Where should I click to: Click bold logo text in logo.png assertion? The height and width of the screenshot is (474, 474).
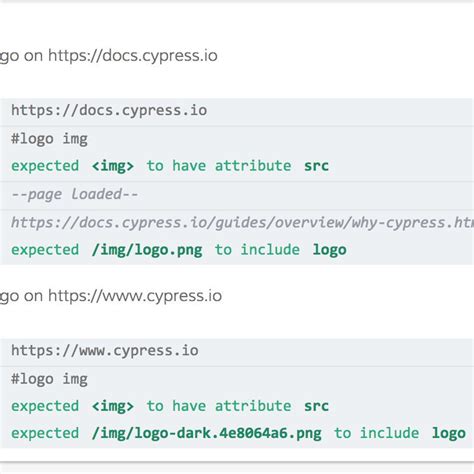pyautogui.click(x=329, y=250)
